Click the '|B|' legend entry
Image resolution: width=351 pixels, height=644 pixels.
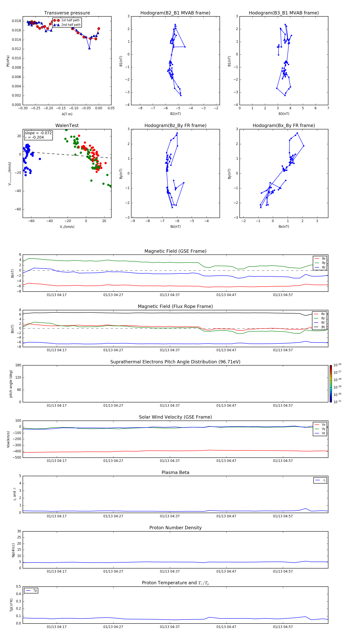(x=320, y=327)
